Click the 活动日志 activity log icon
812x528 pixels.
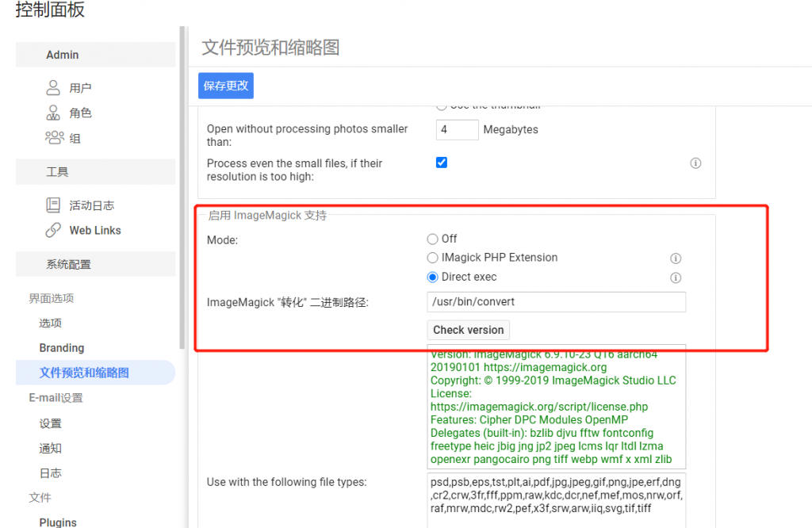(x=53, y=205)
